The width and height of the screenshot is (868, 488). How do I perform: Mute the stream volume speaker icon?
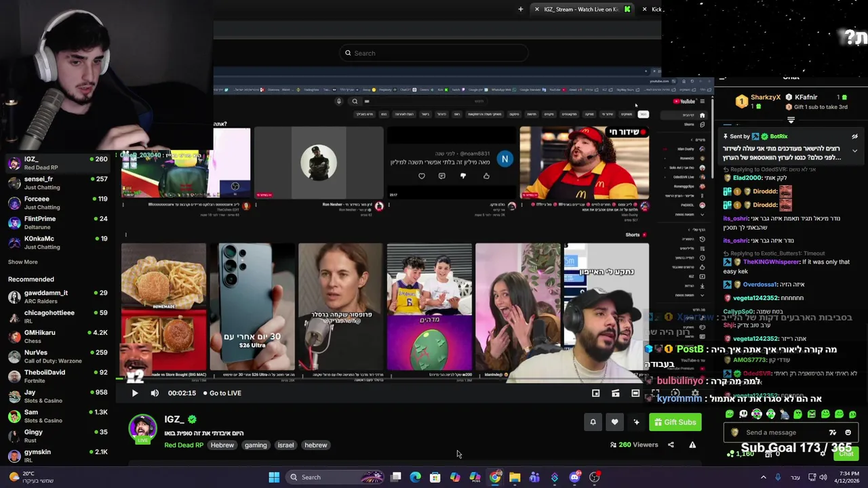155,393
